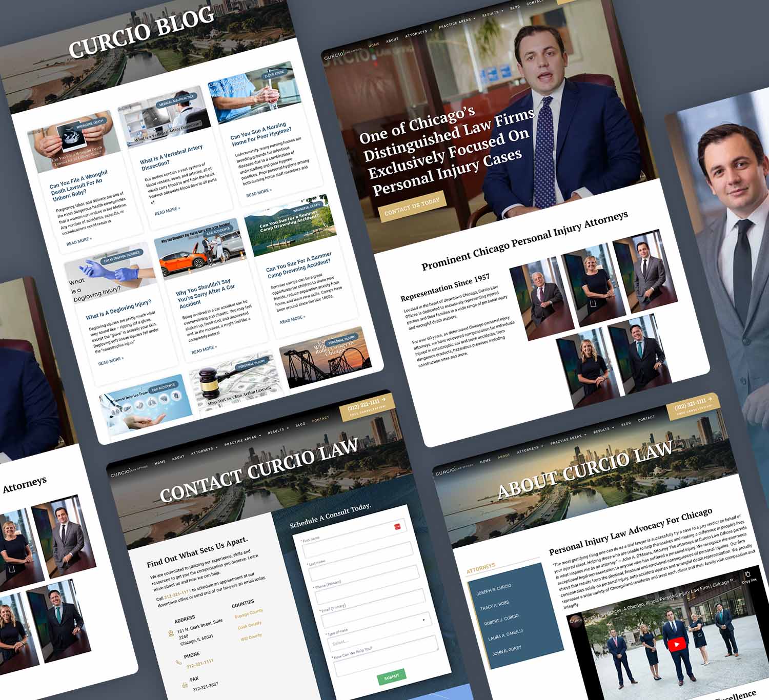This screenshot has width=769, height=700.
Task: Click Read More under the Car Accident sorry article
Action: pos(204,349)
